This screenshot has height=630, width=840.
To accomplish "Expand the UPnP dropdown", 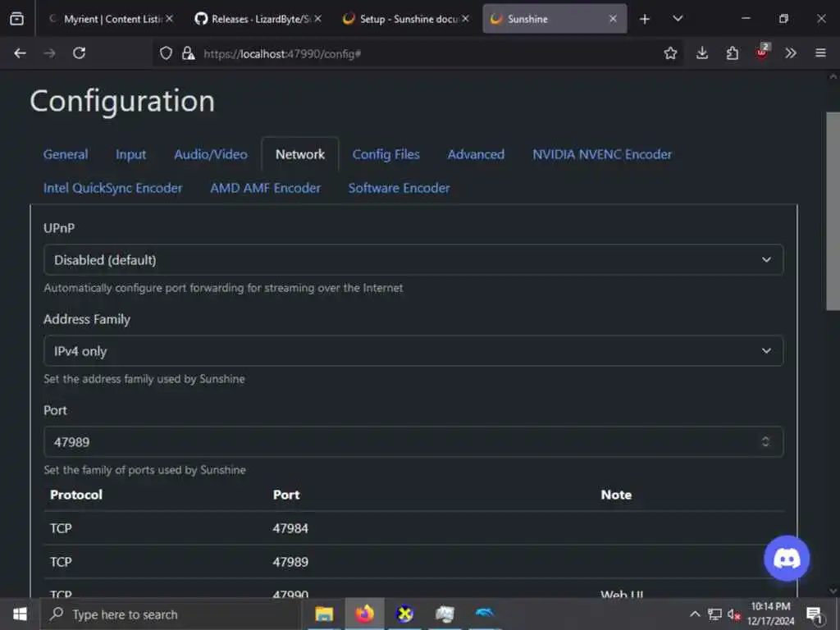I will click(413, 260).
